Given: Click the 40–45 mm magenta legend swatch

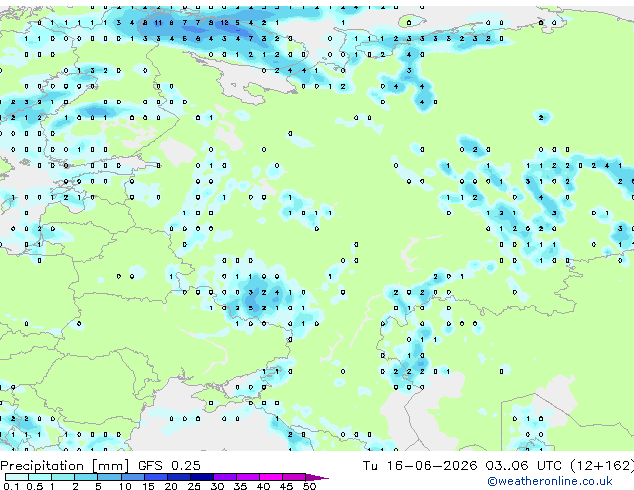Looking at the screenshot, I should (x=271, y=477).
